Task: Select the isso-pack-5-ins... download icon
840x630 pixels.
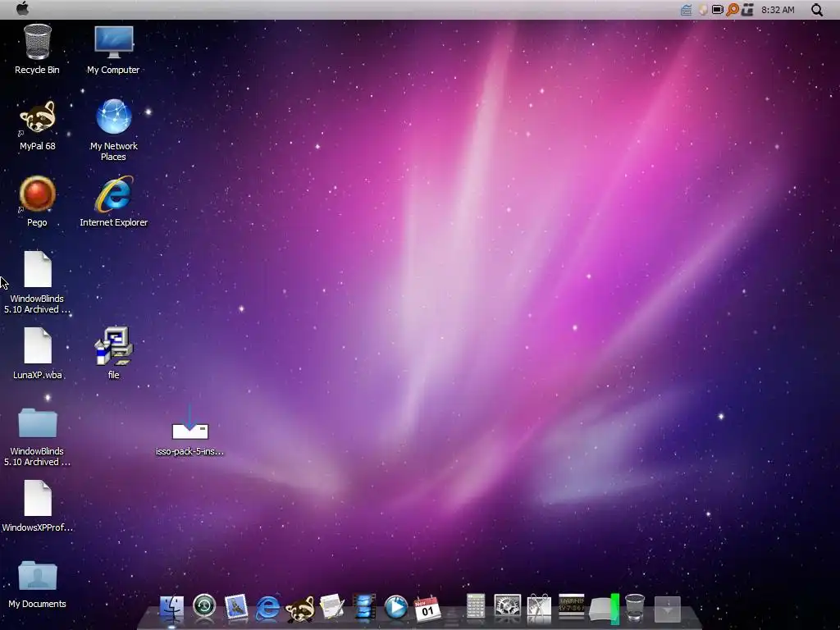Action: (x=189, y=431)
